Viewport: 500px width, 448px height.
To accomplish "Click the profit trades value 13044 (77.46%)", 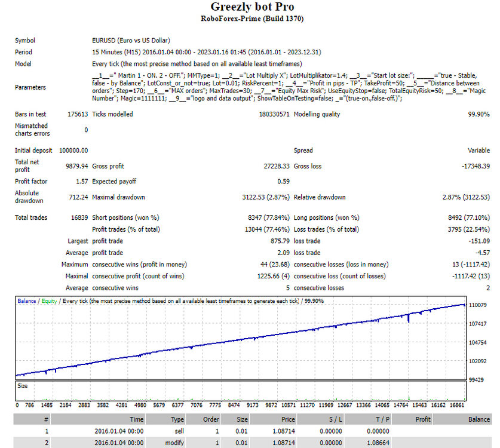I will (x=267, y=229).
